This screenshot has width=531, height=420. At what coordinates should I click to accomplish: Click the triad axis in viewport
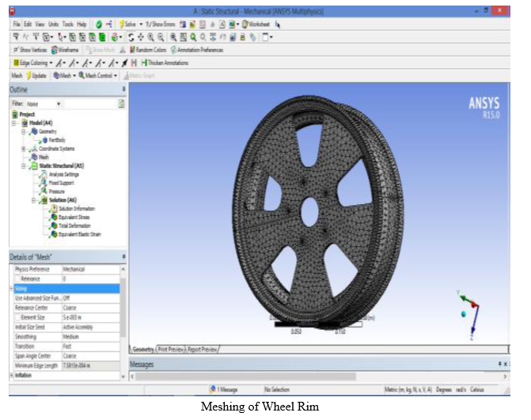pos(469,315)
